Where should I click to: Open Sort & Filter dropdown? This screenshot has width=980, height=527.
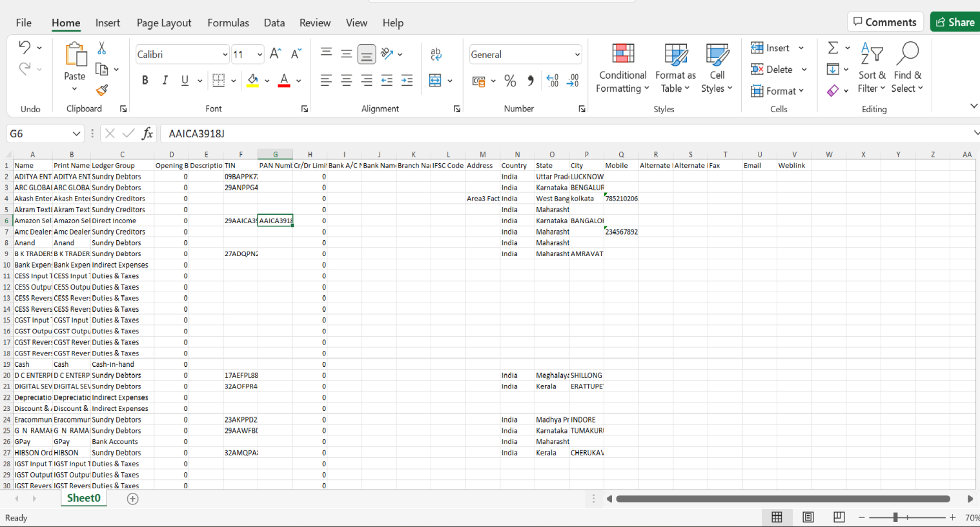872,68
